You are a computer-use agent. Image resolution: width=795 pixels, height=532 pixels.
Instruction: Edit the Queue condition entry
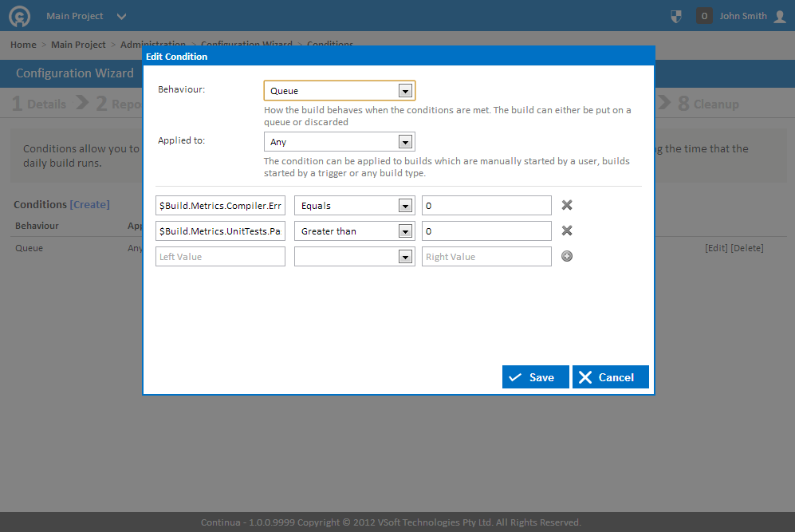point(716,248)
